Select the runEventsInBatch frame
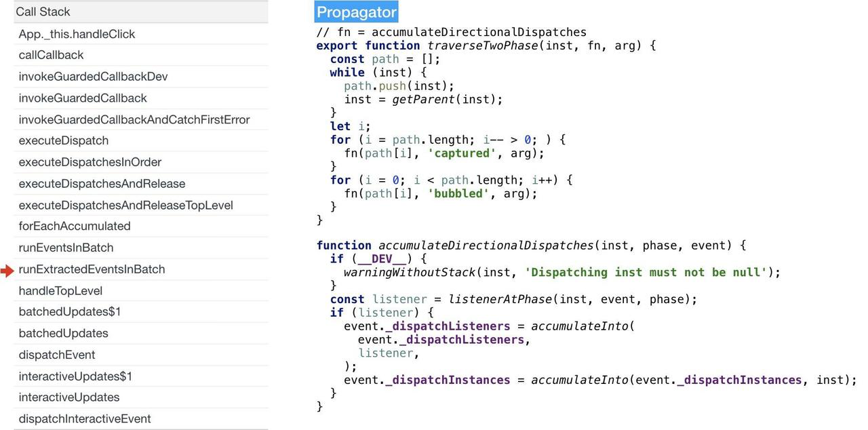 tap(141, 248)
